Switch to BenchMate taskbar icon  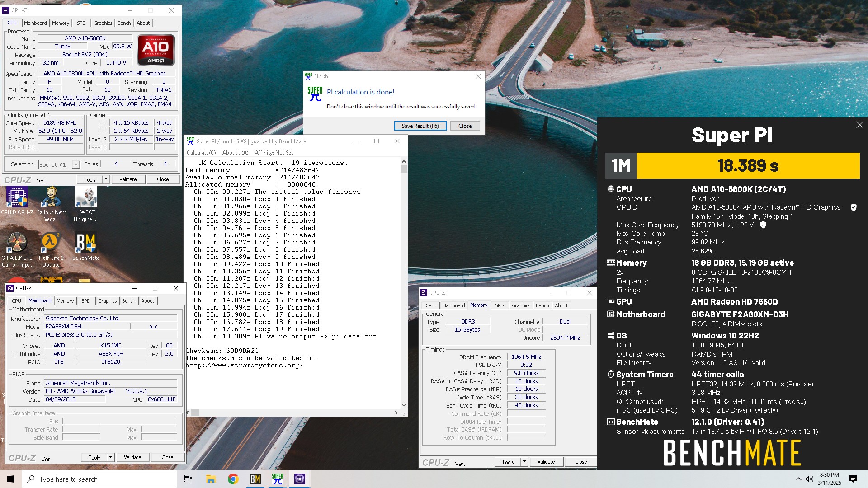(255, 479)
